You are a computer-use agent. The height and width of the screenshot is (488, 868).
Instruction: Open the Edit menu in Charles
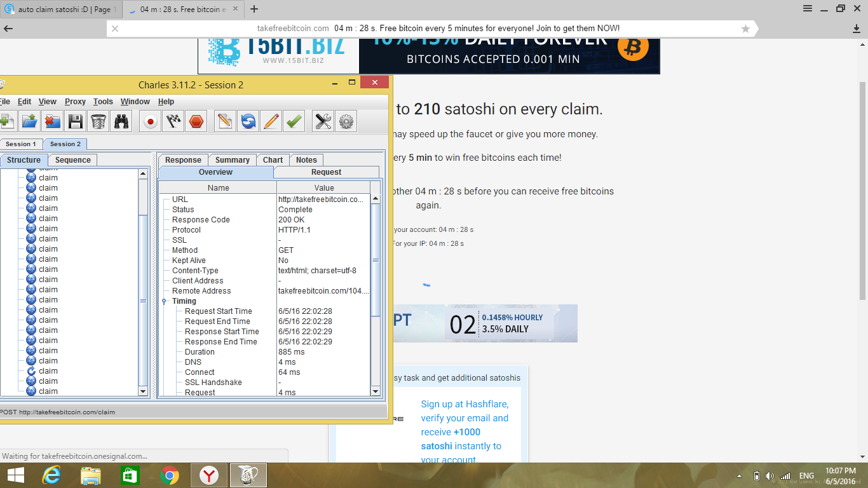click(24, 102)
